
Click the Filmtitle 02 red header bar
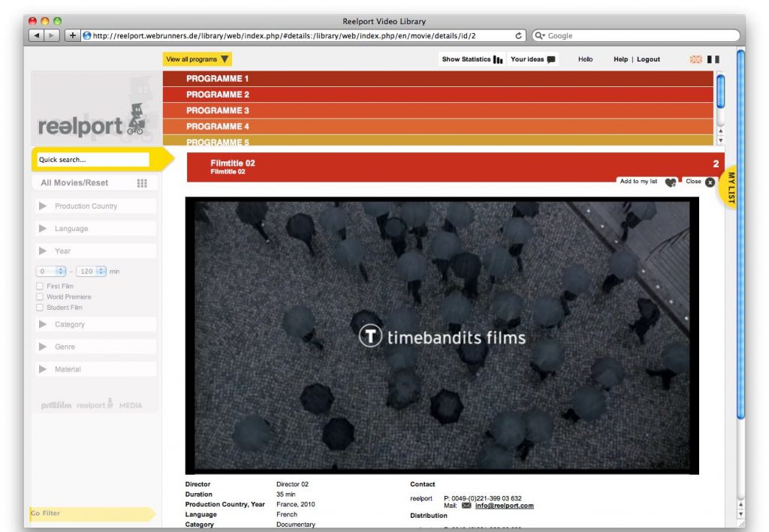(455, 167)
